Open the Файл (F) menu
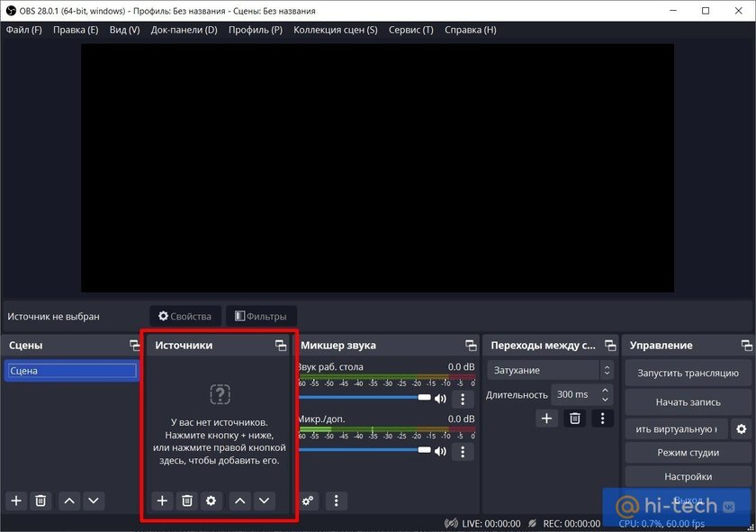 click(x=23, y=30)
